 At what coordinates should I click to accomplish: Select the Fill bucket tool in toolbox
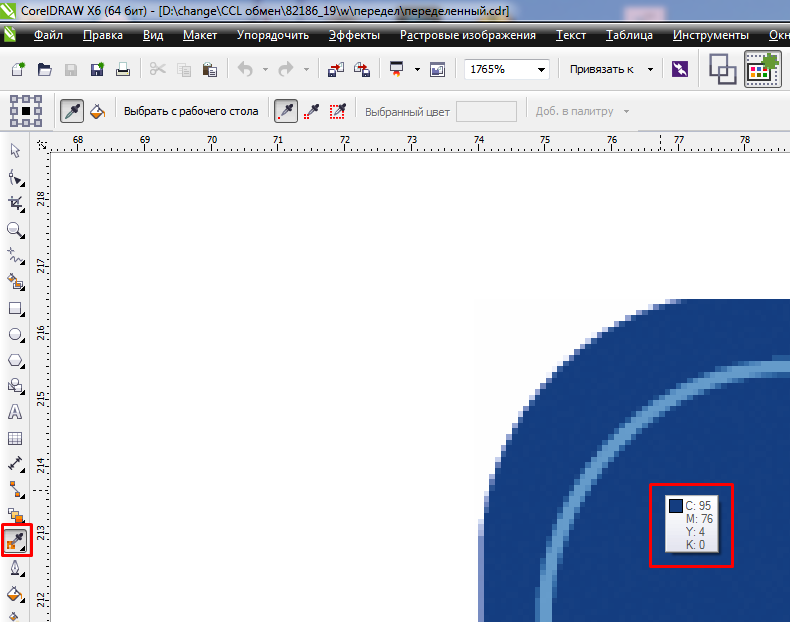pos(16,594)
